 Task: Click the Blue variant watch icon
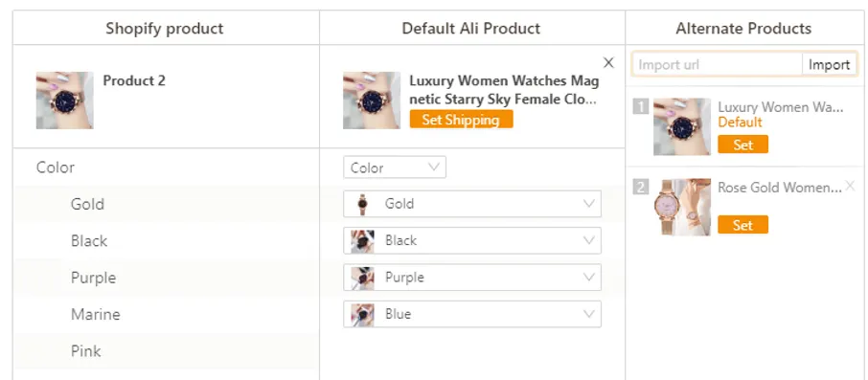362,314
